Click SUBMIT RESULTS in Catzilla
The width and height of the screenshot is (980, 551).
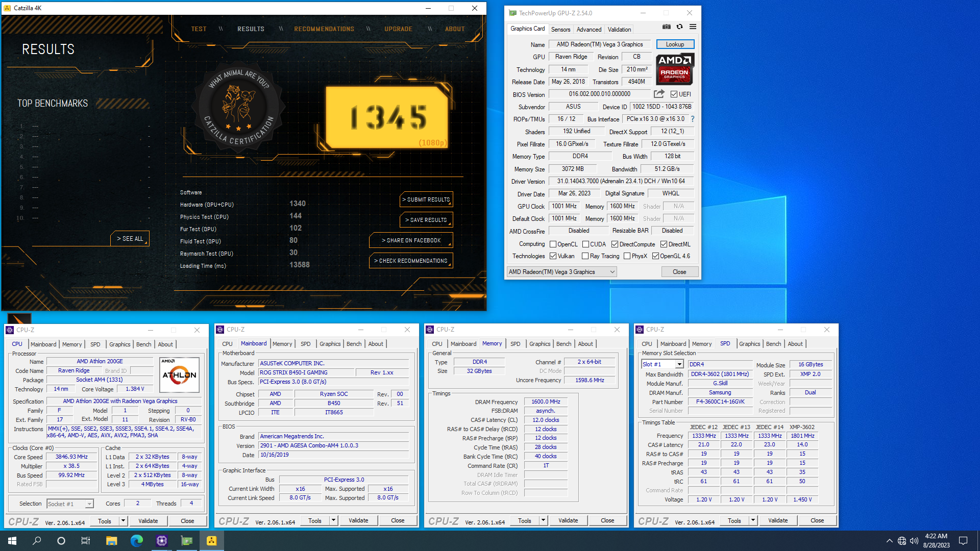pyautogui.click(x=426, y=199)
